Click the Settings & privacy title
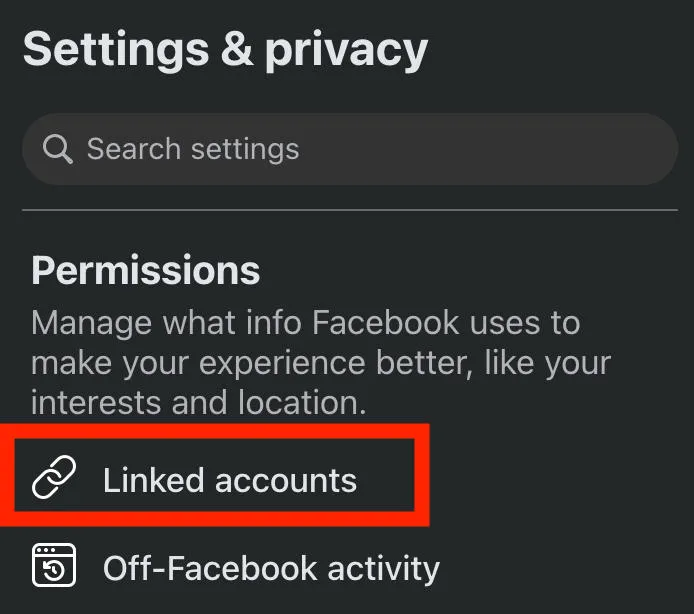Viewport: 694px width, 614px height. [x=225, y=49]
